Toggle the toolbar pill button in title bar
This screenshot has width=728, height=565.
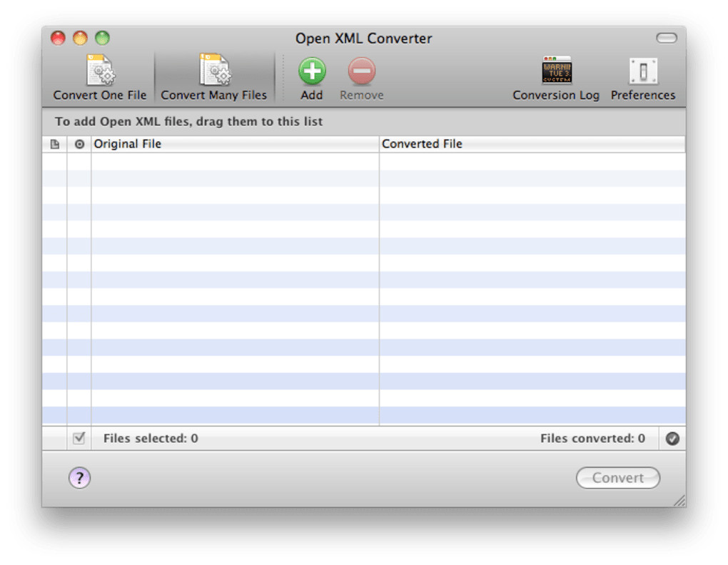tap(667, 38)
